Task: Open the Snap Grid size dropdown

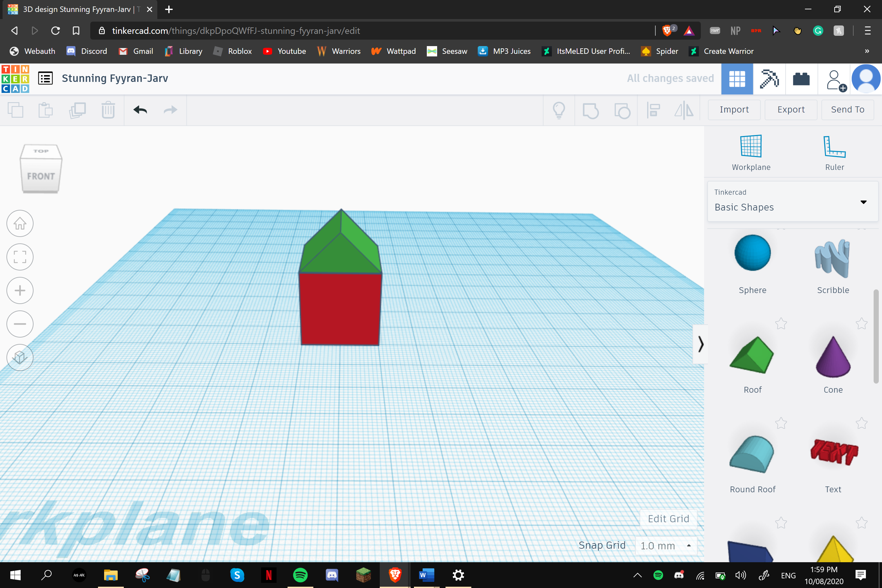Action: pos(666,546)
